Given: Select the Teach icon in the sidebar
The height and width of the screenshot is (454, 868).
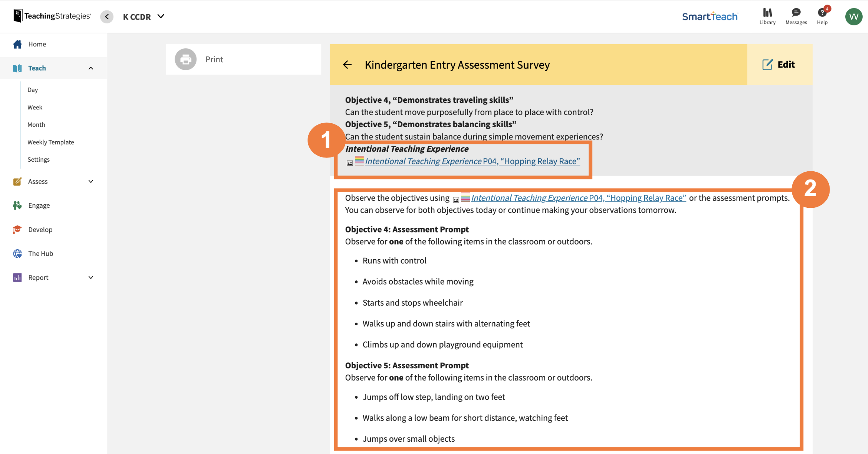Looking at the screenshot, I should click(x=17, y=68).
